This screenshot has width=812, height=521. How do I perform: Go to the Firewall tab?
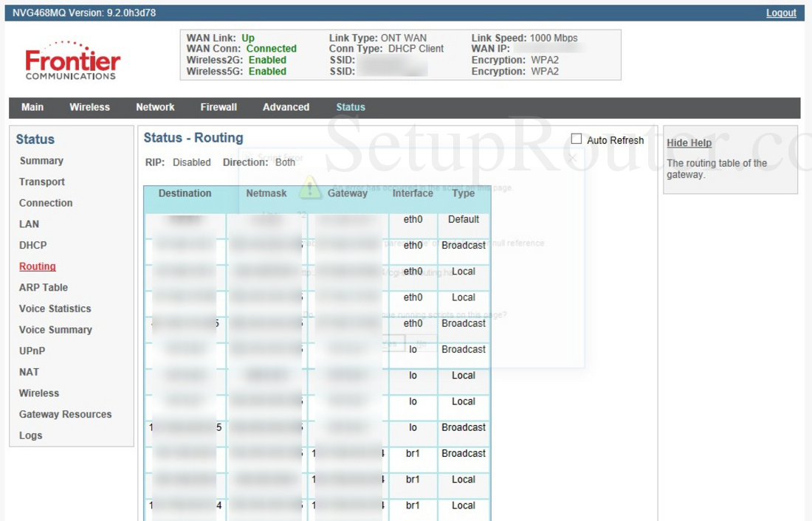pos(219,107)
